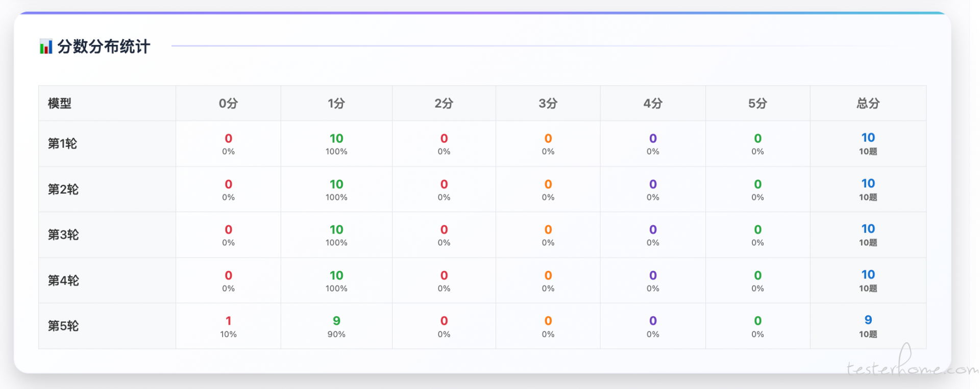The height and width of the screenshot is (389, 980).
Task: Click the red 1 in 第5轮 0分 cell
Action: coord(228,321)
